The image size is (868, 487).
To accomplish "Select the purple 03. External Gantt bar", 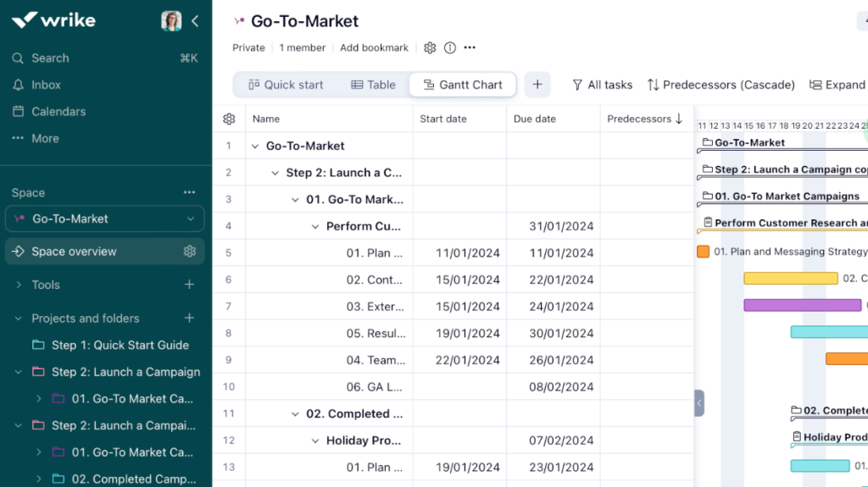I will (803, 305).
